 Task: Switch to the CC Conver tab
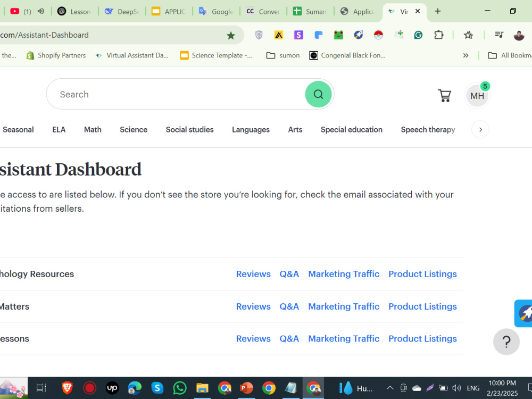coord(263,12)
